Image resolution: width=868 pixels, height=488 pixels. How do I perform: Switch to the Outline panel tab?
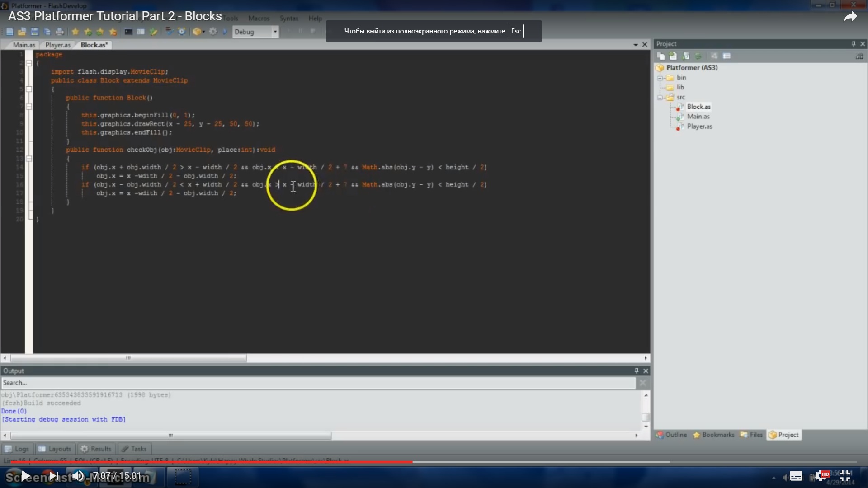coord(671,435)
